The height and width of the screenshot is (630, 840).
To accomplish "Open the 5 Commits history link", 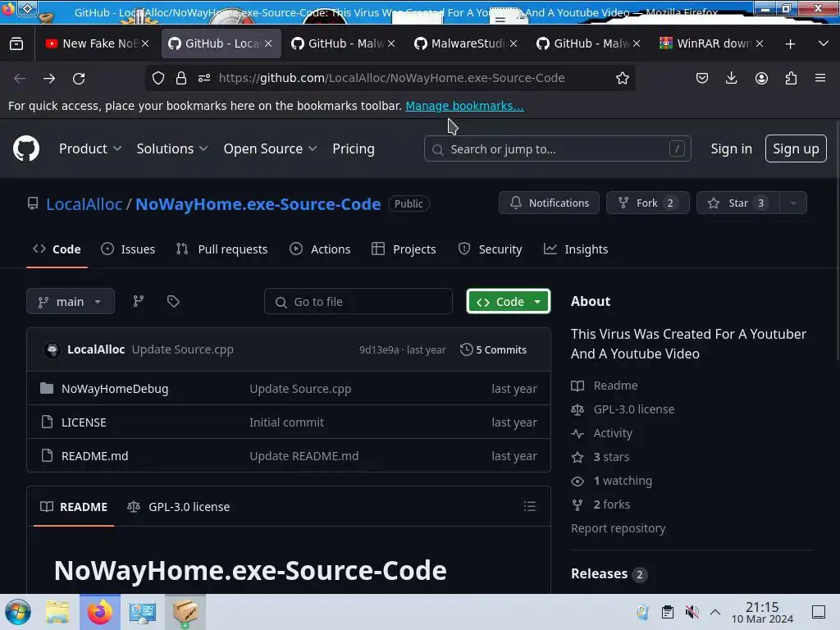I will click(x=493, y=349).
